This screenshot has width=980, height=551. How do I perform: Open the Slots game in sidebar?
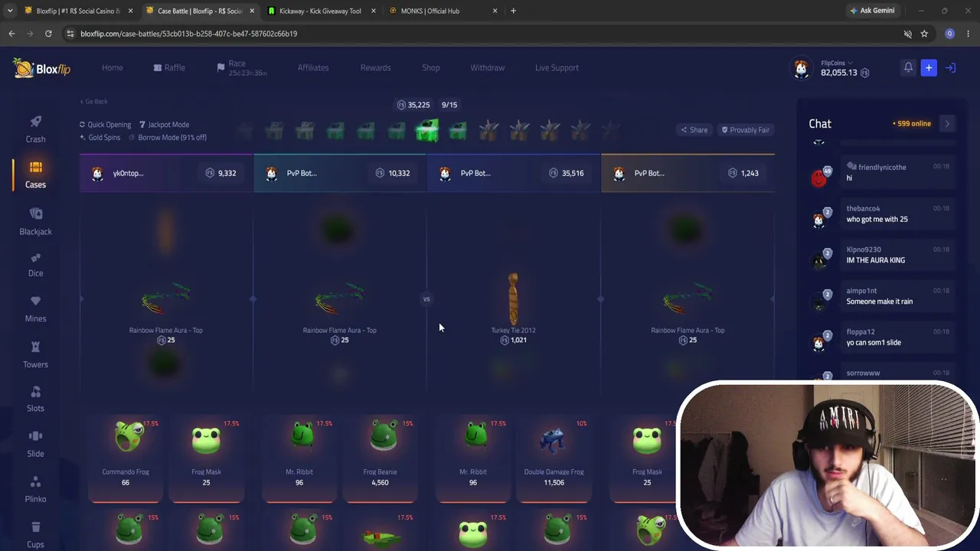click(x=35, y=399)
